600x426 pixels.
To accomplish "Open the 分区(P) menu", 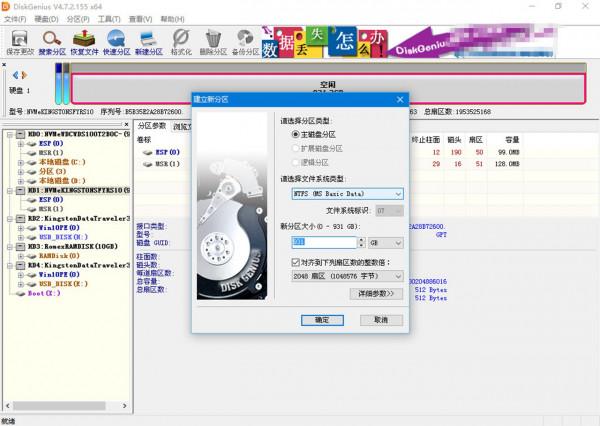I will pos(78,19).
